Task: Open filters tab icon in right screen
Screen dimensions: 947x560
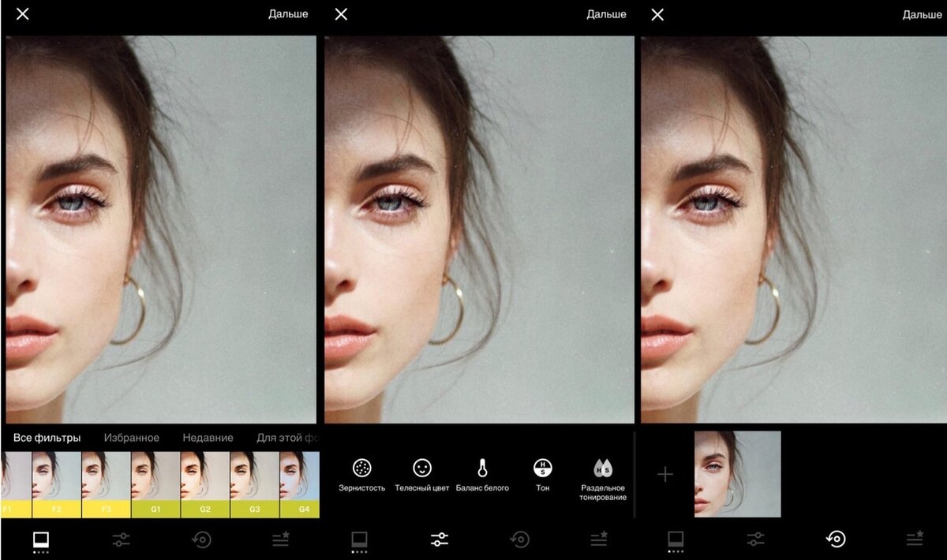Action: click(676, 540)
